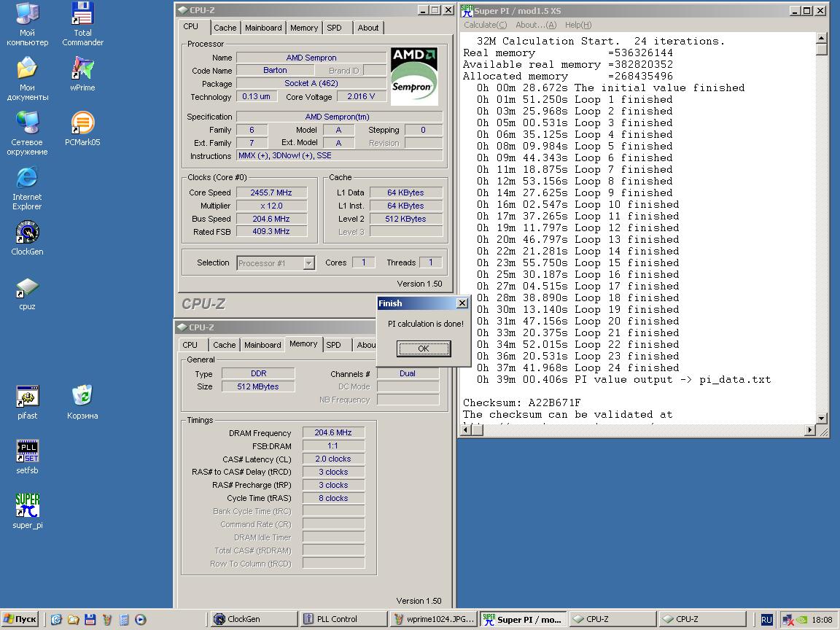Viewport: 840px width, 630px height.
Task: Click the Super PI horizontal scrollbar left arrow
Action: pyautogui.click(x=466, y=429)
